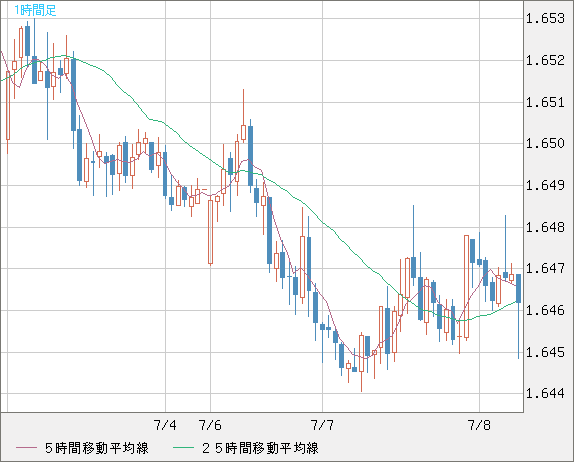Viewport: 574px width, 462px height.
Task: Click the last blue candlestick on 7/8
Action: [x=518, y=288]
